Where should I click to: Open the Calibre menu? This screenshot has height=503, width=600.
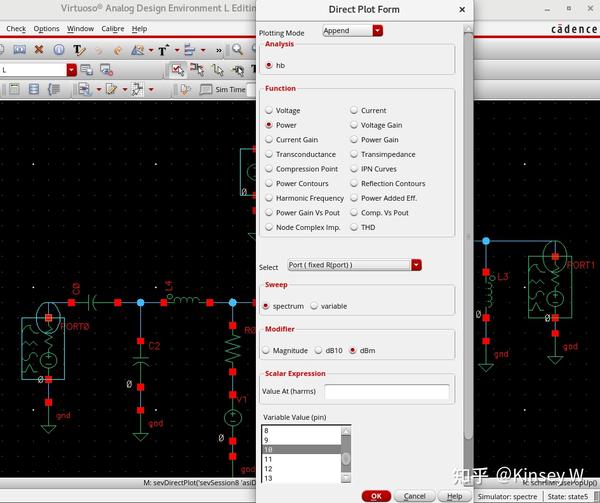(x=112, y=29)
